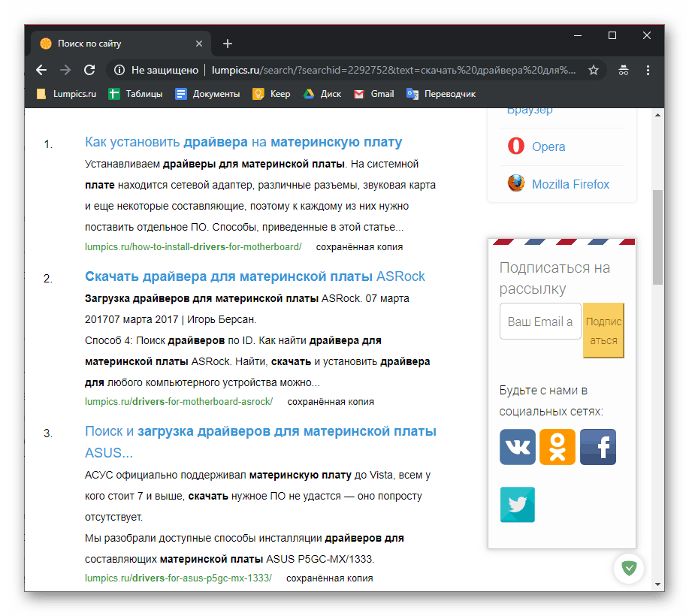
Task: Go back to the previous page
Action: pyautogui.click(x=41, y=70)
